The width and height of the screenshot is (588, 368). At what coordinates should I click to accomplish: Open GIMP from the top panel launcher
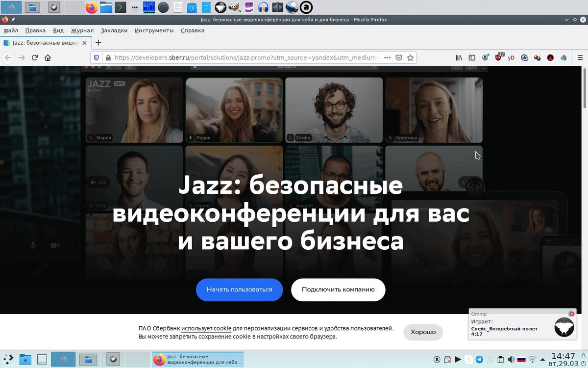pos(235,7)
